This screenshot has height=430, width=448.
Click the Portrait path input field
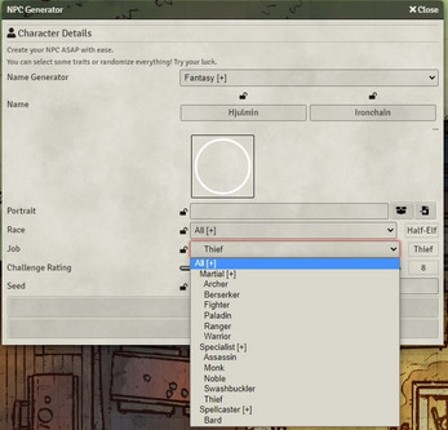(289, 211)
